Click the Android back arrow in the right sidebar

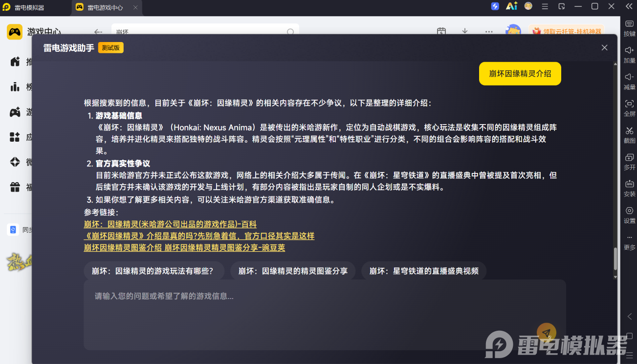point(630,317)
